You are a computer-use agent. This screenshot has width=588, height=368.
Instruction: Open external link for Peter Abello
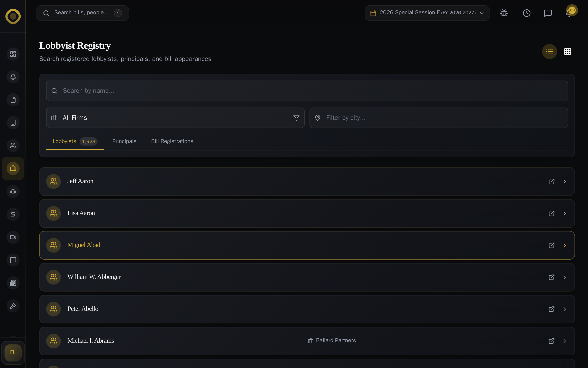click(x=551, y=309)
